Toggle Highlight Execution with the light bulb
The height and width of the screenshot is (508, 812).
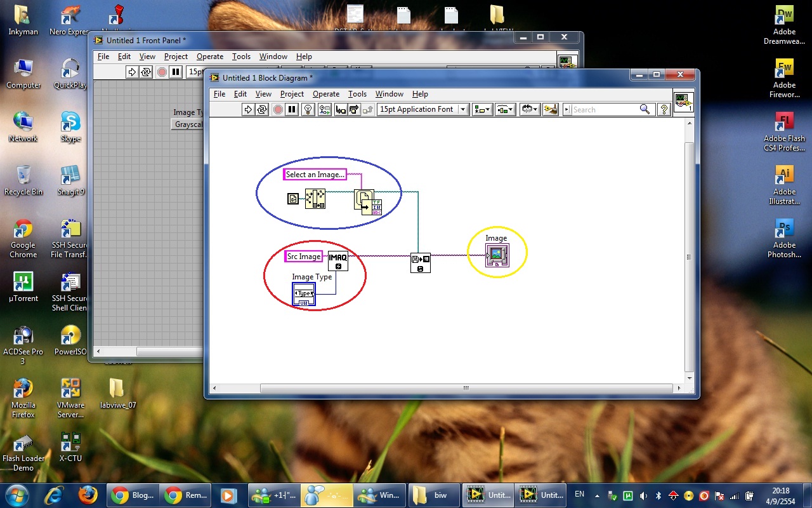307,109
